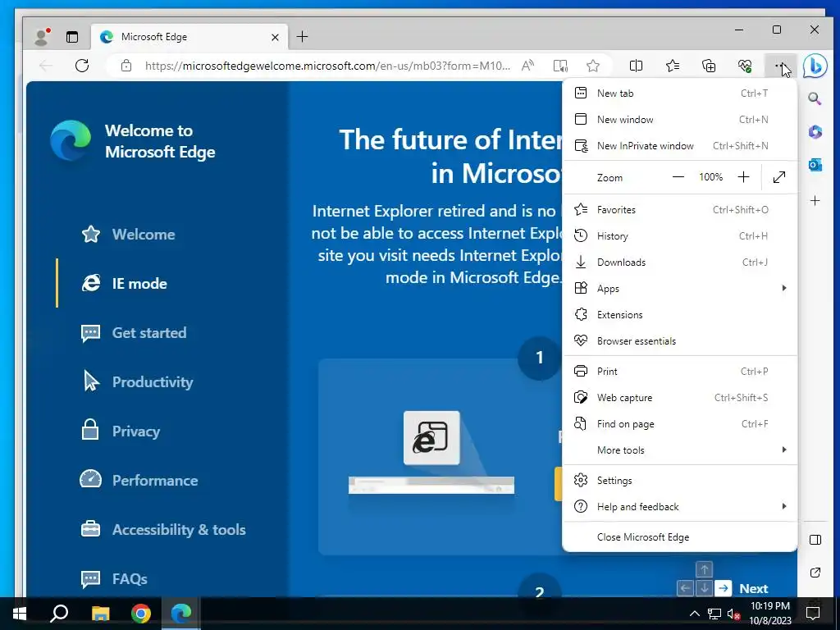Screen dimensions: 840x630
Task: Open the tab actions menu icon
Action: coord(72,36)
